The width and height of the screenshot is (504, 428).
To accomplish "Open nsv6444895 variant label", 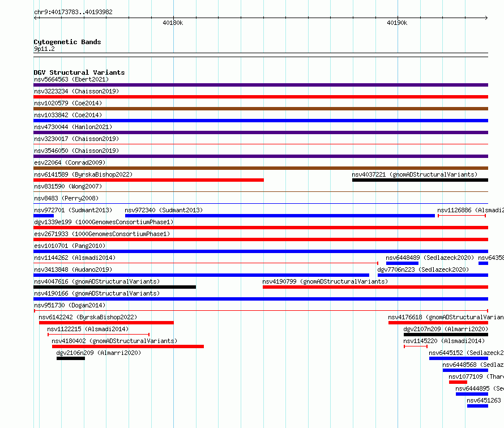I will tap(480, 388).
